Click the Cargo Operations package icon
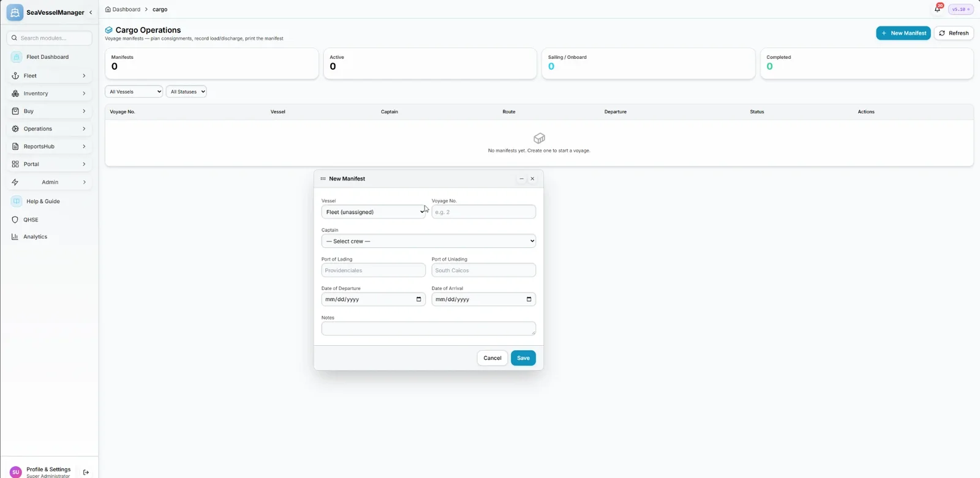980x478 pixels. pos(109,30)
